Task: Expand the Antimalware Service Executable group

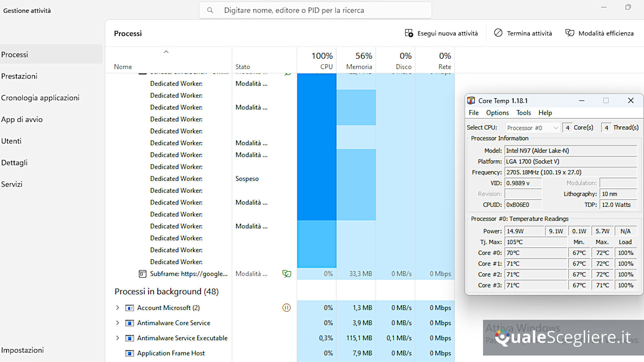Action: coord(118,338)
